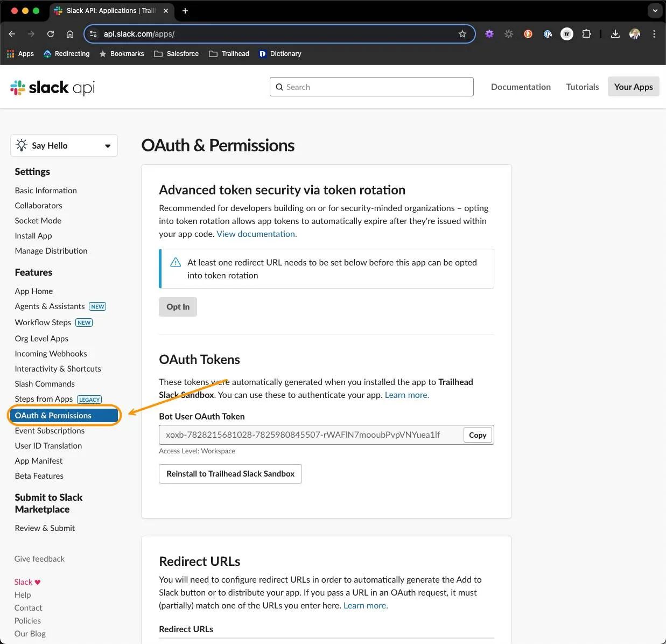This screenshot has height=644, width=666.
Task: Click the page reload icon
Action: point(51,33)
